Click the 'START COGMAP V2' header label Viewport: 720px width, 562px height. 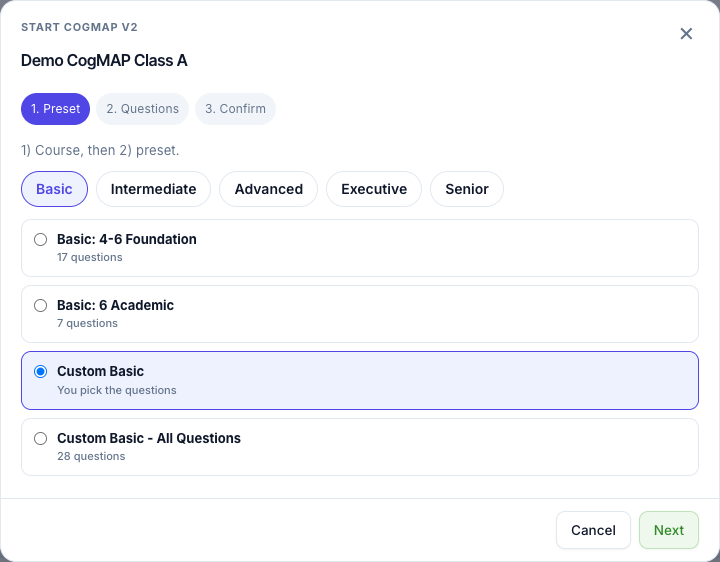coord(79,27)
